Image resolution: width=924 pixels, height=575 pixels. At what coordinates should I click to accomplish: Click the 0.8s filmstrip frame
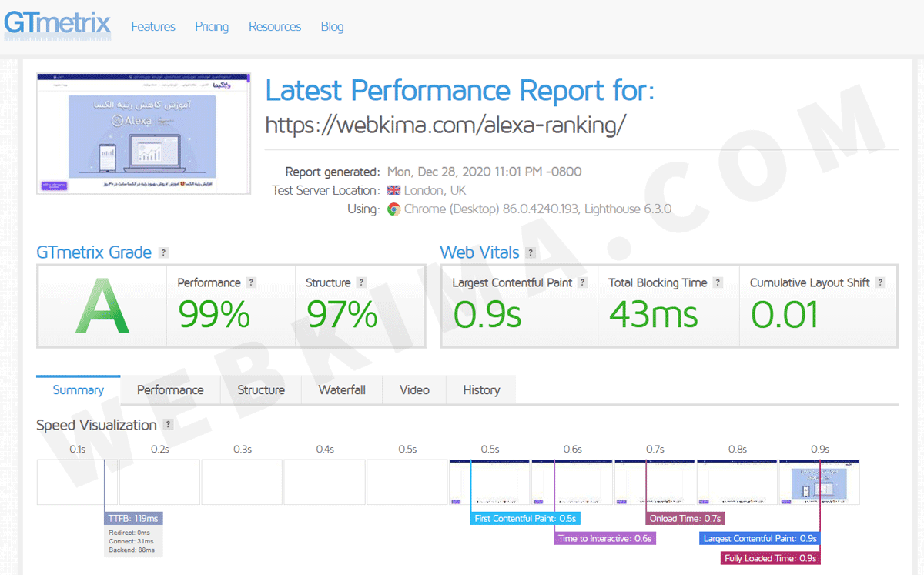(737, 483)
